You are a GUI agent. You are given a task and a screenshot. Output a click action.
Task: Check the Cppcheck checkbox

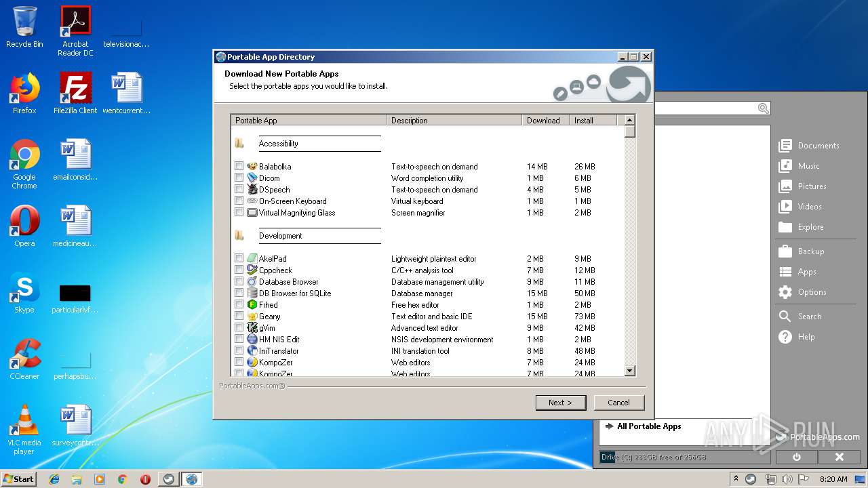[239, 270]
